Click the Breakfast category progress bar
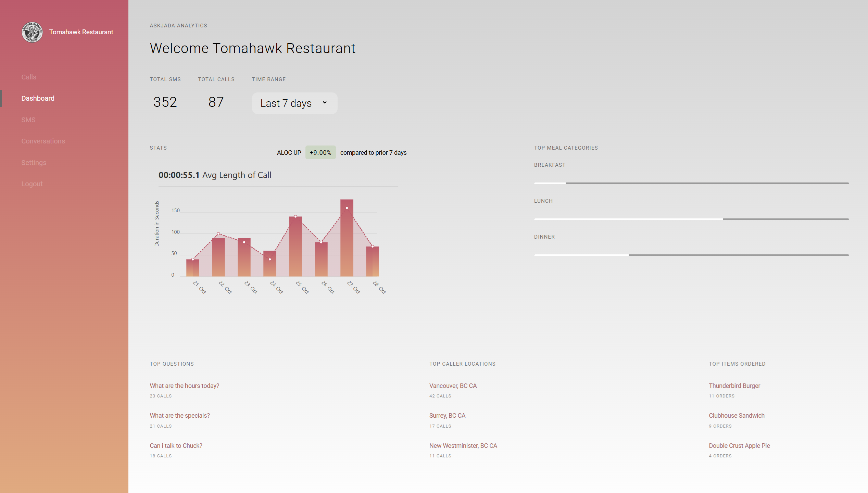The width and height of the screenshot is (868, 493). 691,183
